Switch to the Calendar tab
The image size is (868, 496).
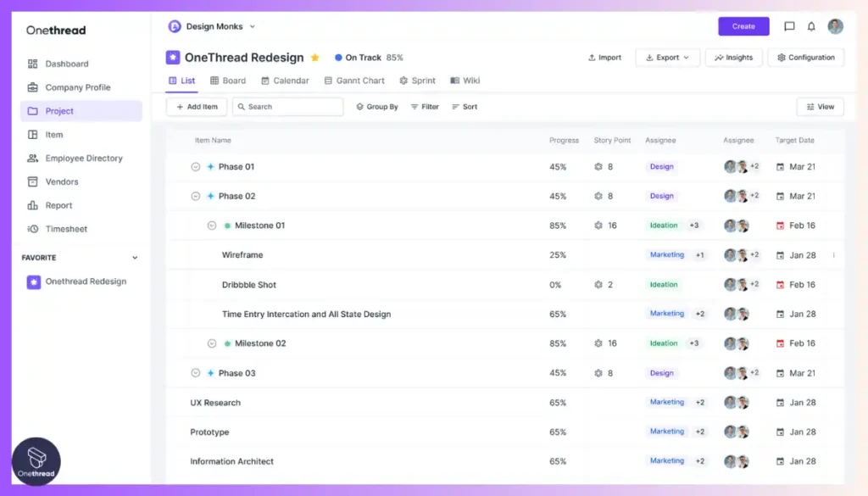click(285, 81)
